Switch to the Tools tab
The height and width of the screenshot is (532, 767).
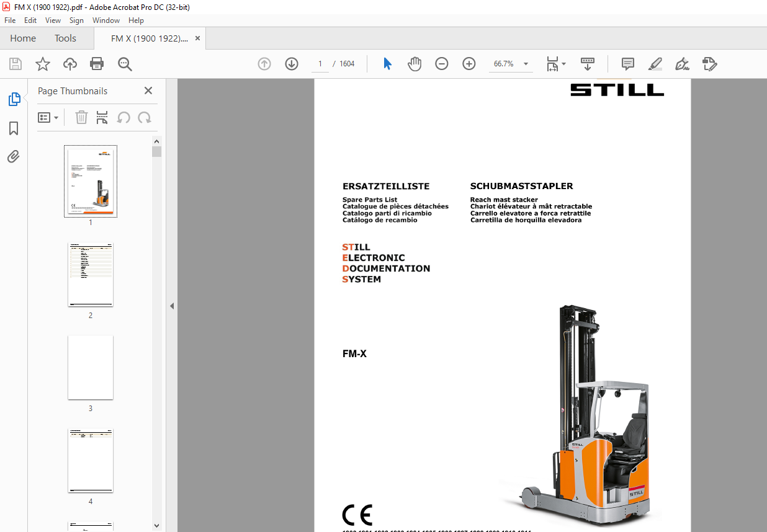(65, 38)
